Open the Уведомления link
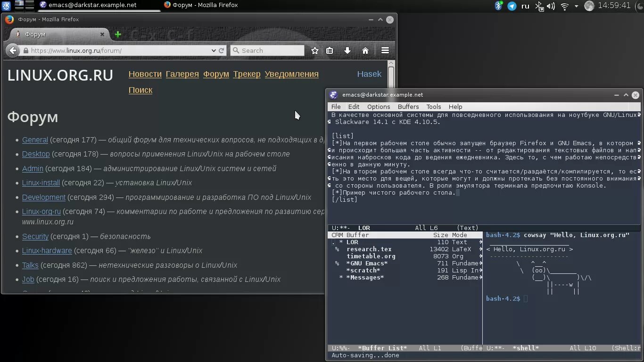This screenshot has height=362, width=644. pos(291,74)
